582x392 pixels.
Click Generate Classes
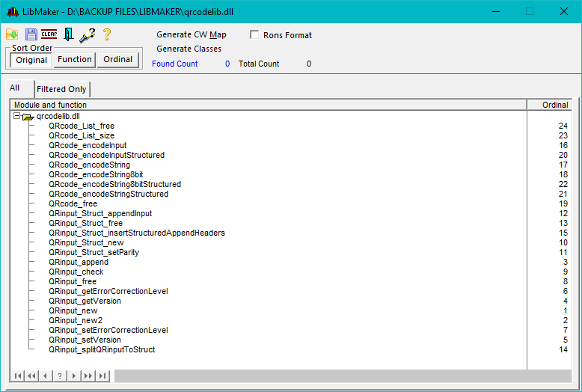click(x=189, y=49)
